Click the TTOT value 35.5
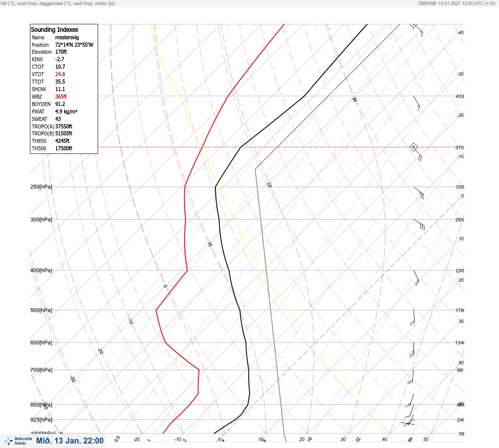This screenshot has width=499, height=448. click(60, 82)
